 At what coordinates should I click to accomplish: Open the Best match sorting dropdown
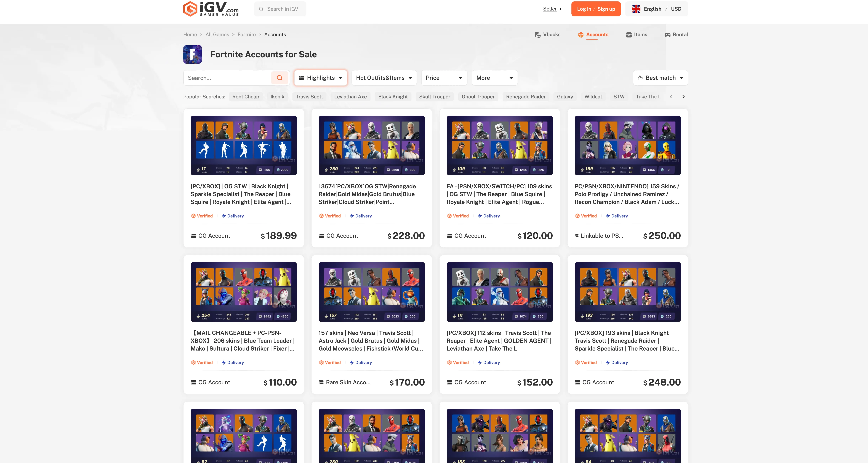click(x=660, y=78)
